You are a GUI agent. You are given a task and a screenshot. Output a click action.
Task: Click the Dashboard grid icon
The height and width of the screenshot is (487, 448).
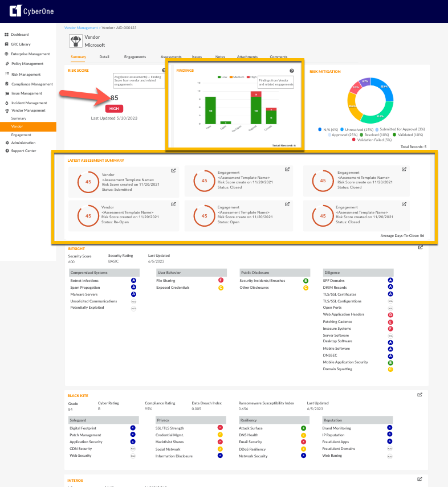point(6,35)
